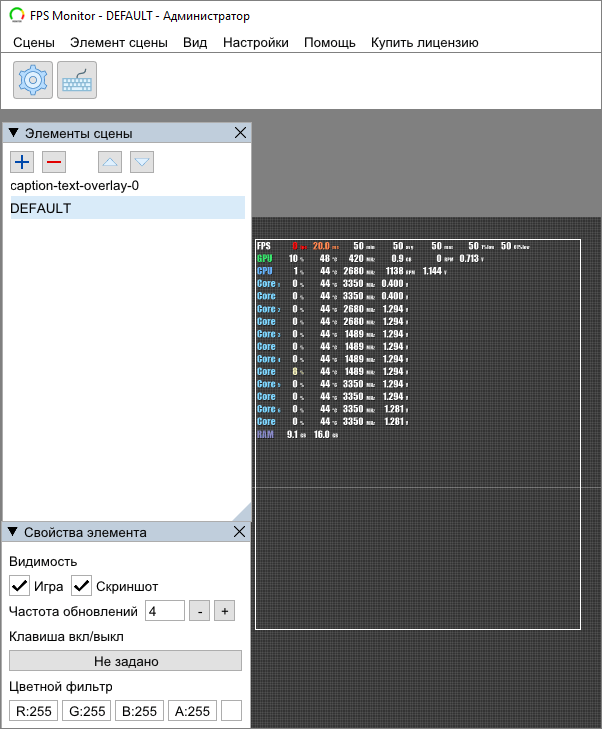
Task: Click the panel resize grip triangle corner
Action: coord(244,512)
